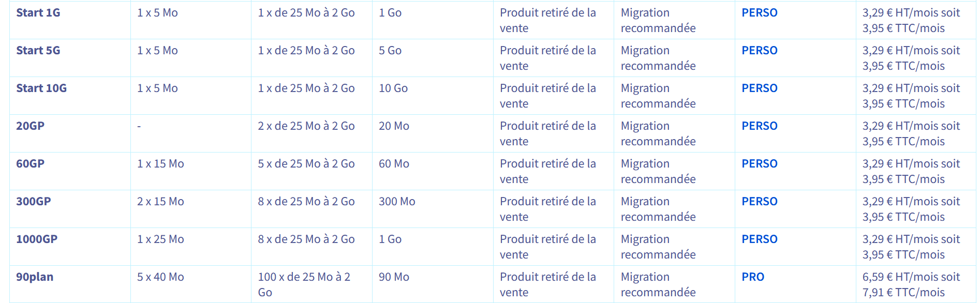Image resolution: width=980 pixels, height=303 pixels.
Task: Open the PRO link in the 90plan row
Action: 752,277
